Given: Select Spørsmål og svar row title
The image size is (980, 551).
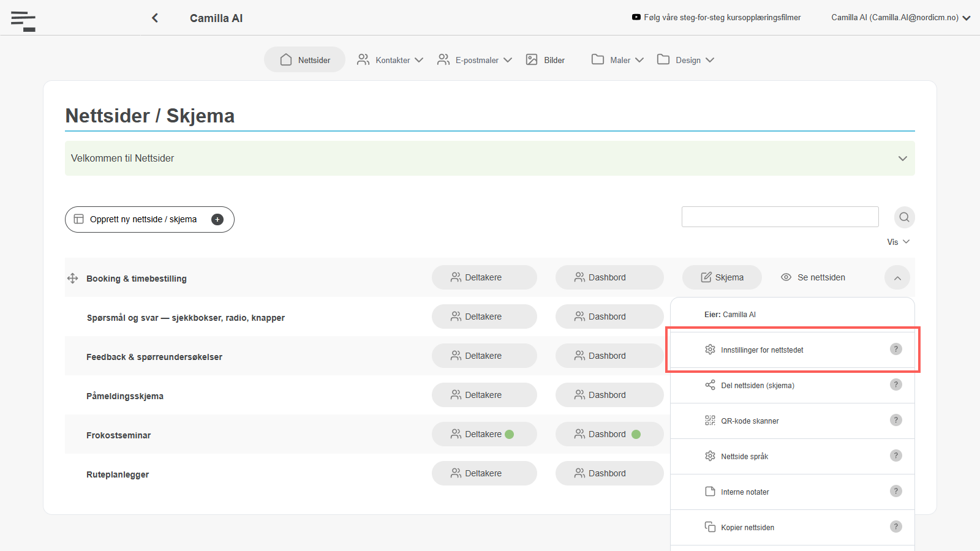Looking at the screenshot, I should [x=186, y=318].
